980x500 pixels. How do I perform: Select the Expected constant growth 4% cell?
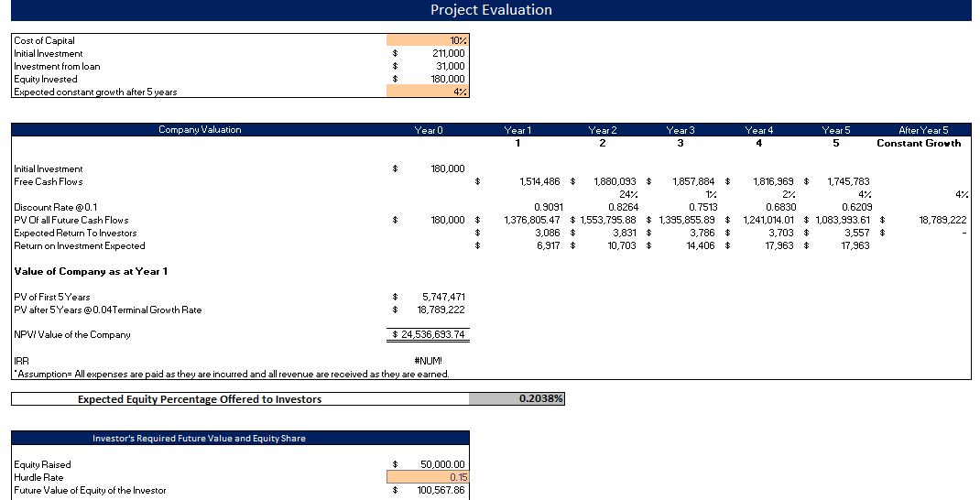tap(427, 92)
